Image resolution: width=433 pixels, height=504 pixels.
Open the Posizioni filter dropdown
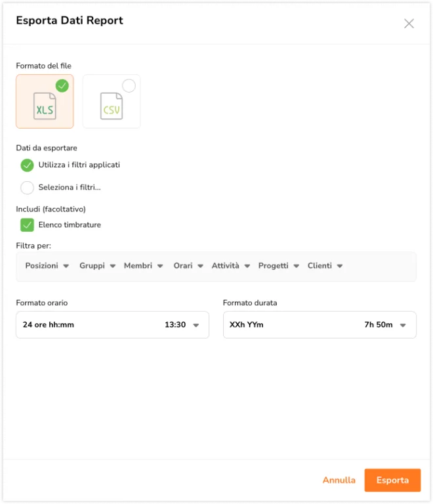click(x=47, y=266)
